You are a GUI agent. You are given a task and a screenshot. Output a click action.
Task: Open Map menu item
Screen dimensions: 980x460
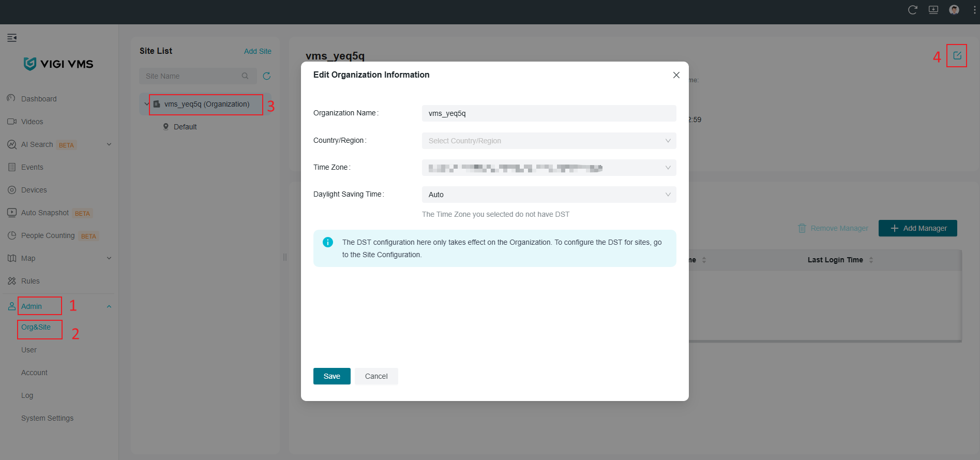pyautogui.click(x=28, y=258)
